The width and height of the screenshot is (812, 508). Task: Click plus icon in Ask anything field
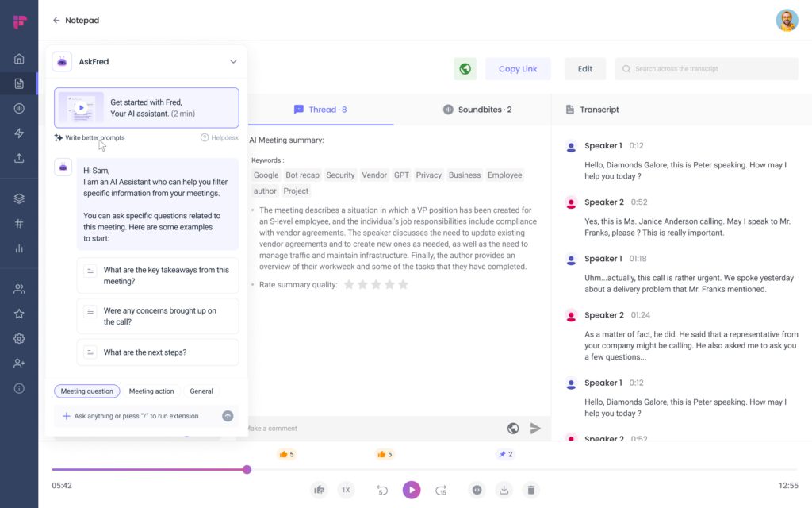click(67, 416)
